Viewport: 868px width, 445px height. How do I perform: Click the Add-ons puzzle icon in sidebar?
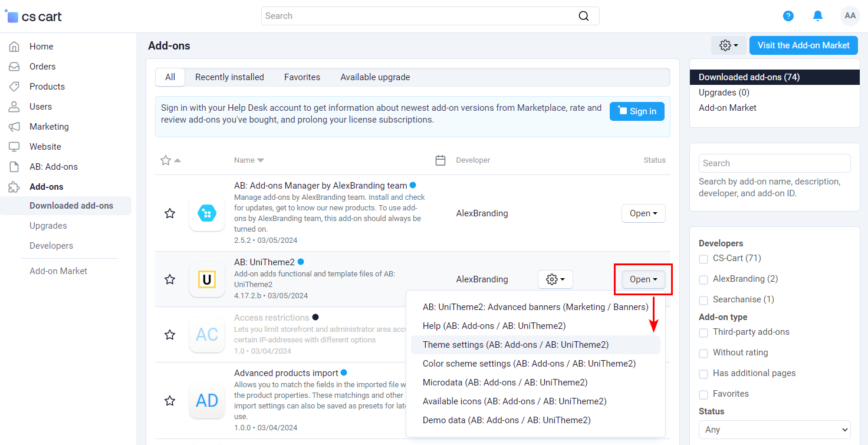[x=14, y=187]
